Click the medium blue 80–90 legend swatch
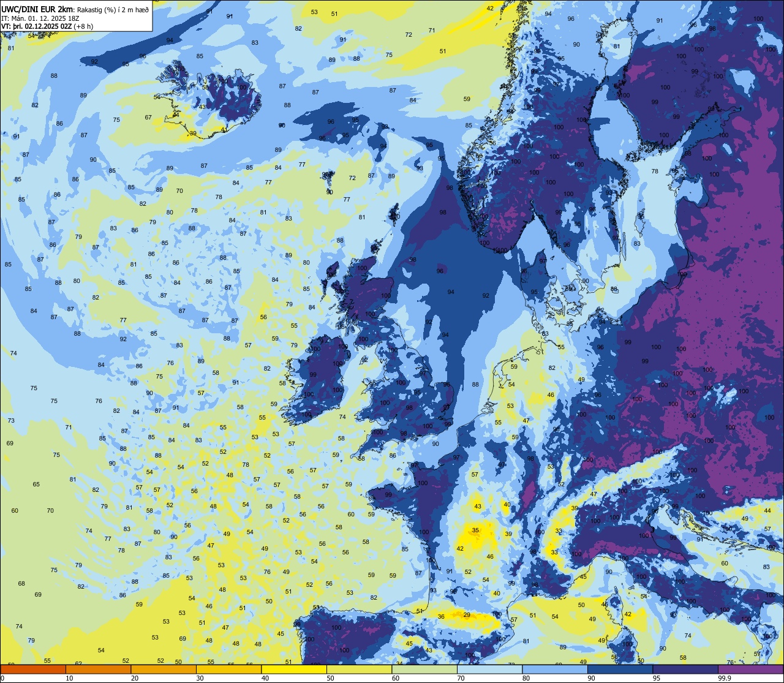 click(555, 669)
